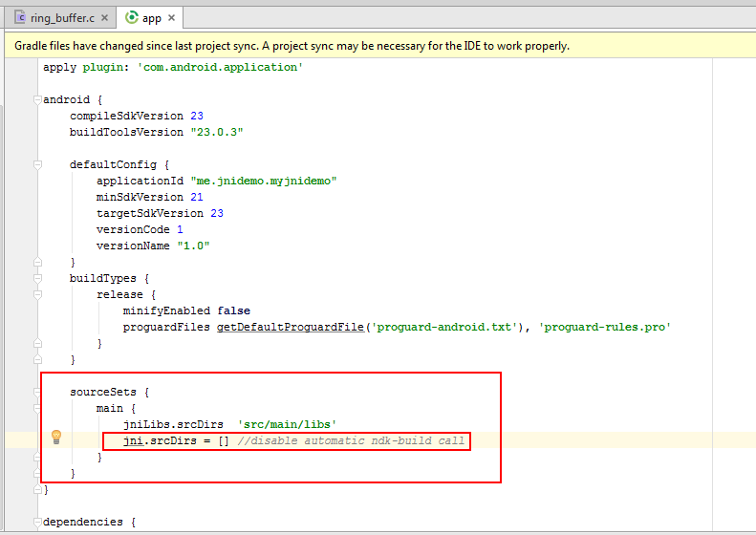756x535 pixels.
Task: Place cursor on underlined jni in srcDirs line
Action: (133, 440)
